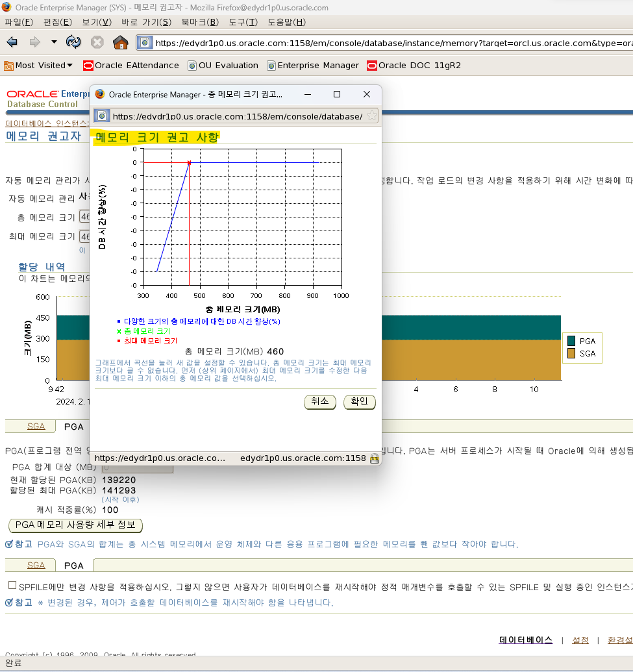Open the Oracle EAttendance bookmark

[x=130, y=66]
